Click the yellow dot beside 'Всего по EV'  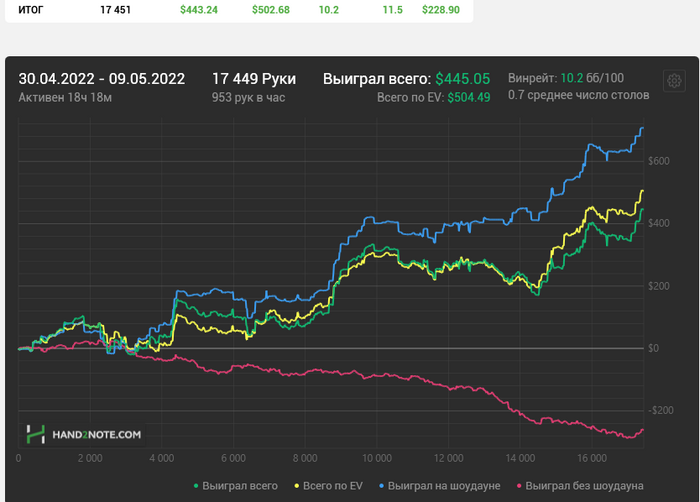[296, 486]
